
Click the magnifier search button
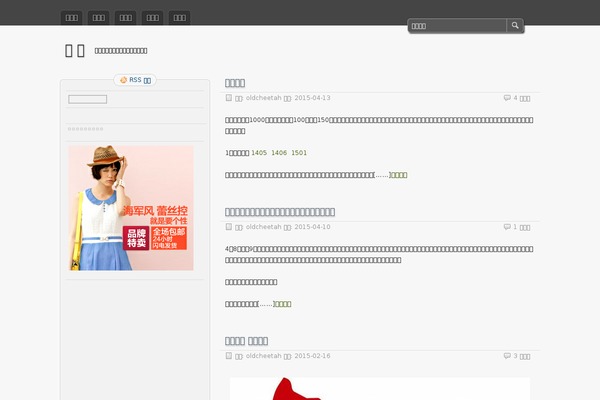(515, 26)
